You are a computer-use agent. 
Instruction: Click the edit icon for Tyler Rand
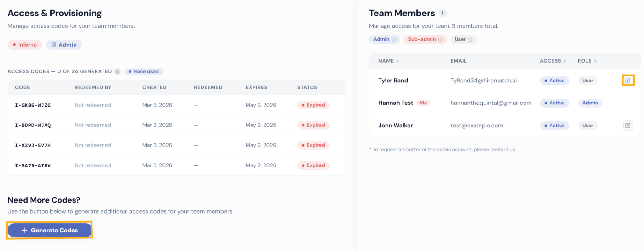(628, 81)
